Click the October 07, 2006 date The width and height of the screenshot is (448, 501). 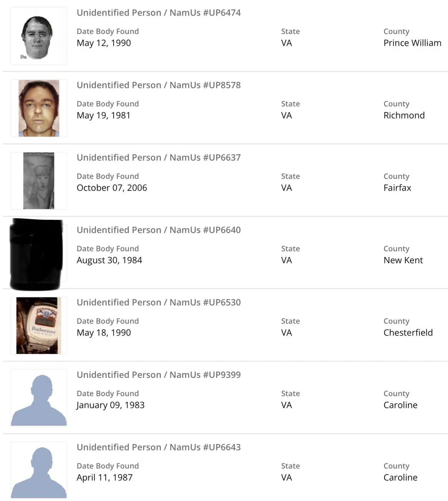pos(112,188)
